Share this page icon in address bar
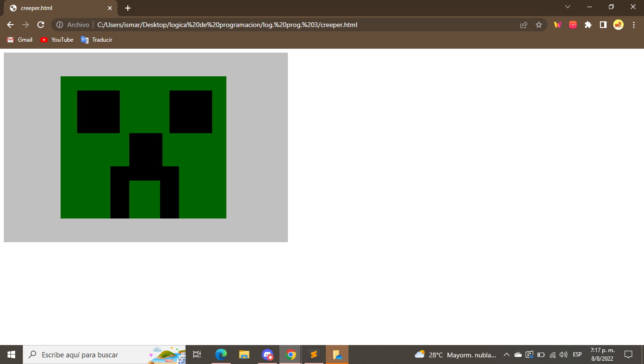 click(x=524, y=25)
